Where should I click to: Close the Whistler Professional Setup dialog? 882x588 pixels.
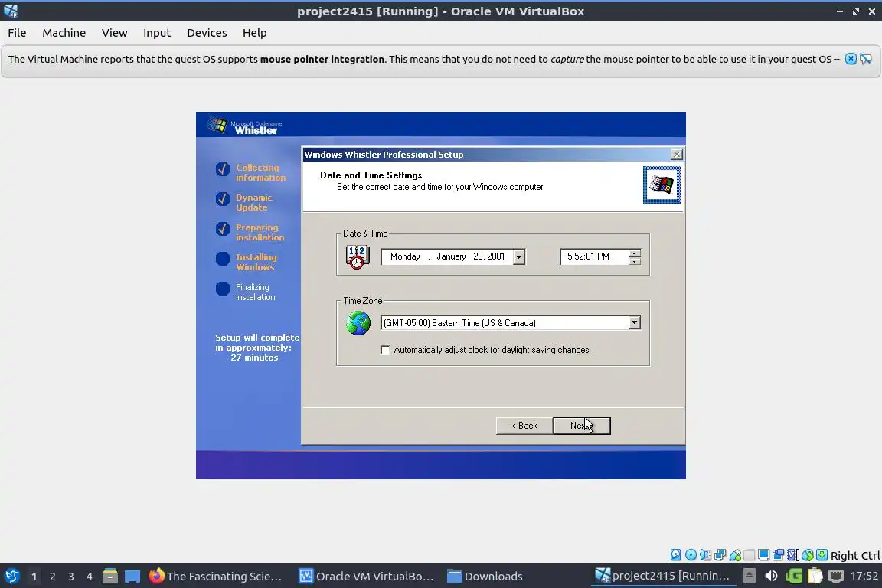pyautogui.click(x=677, y=154)
